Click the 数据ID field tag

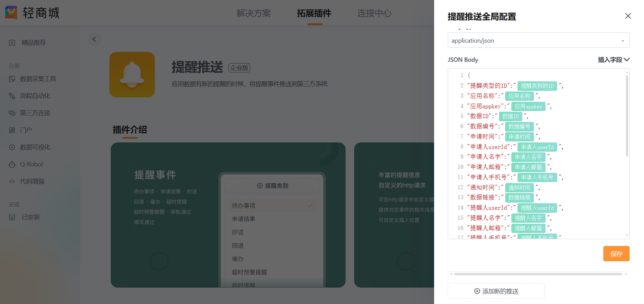tap(510, 116)
